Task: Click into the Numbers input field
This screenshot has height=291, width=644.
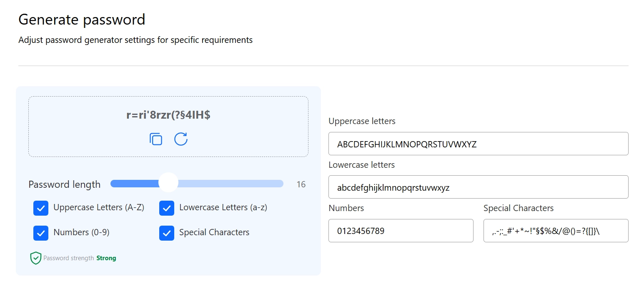Action: pyautogui.click(x=401, y=231)
